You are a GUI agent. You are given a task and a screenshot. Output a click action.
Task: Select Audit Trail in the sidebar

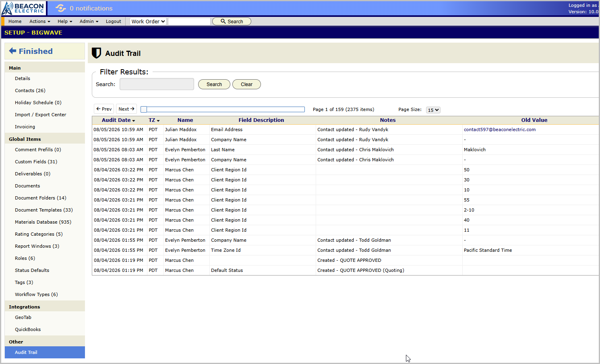[x=45, y=352]
